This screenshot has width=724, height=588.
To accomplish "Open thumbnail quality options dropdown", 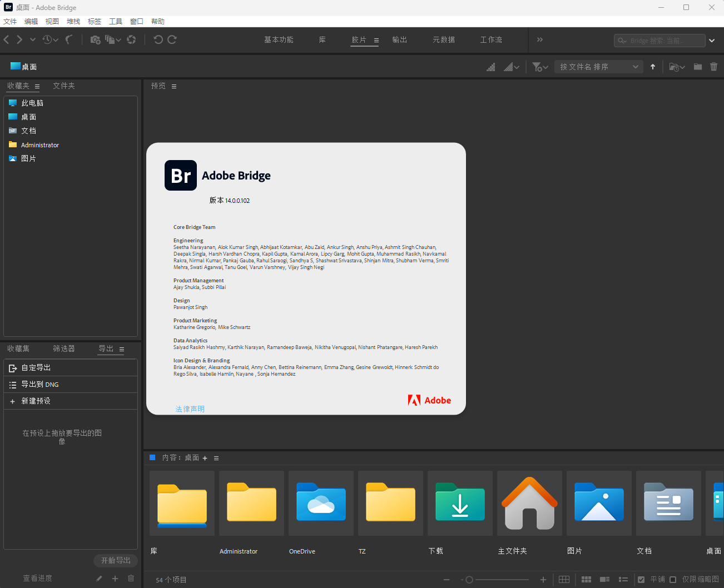I will click(512, 67).
